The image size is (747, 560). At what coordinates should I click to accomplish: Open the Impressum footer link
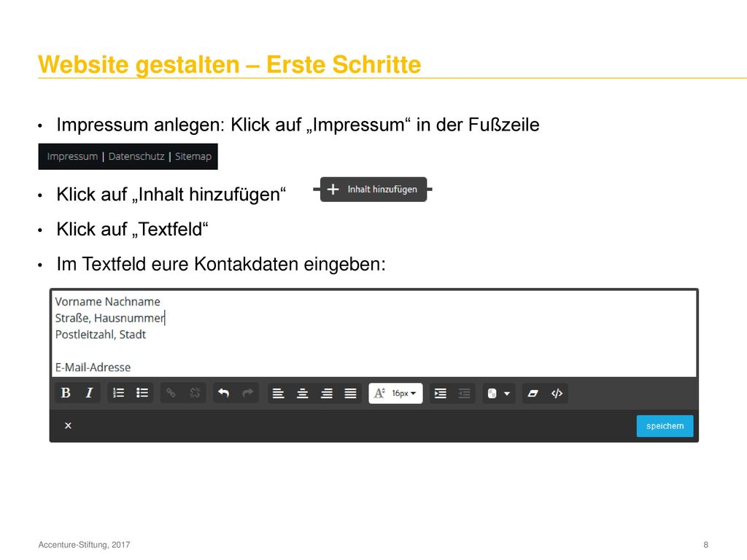coord(72,156)
